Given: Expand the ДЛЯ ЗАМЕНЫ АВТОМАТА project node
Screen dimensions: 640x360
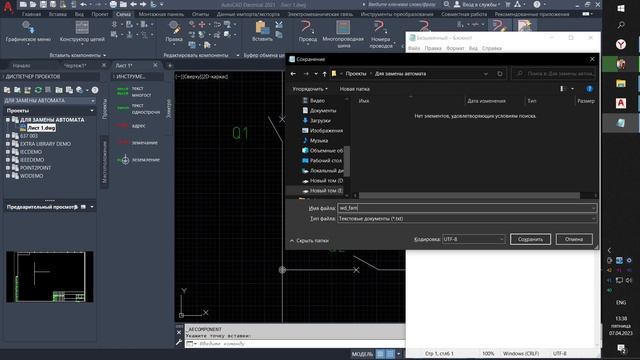Looking at the screenshot, I should tap(8, 120).
